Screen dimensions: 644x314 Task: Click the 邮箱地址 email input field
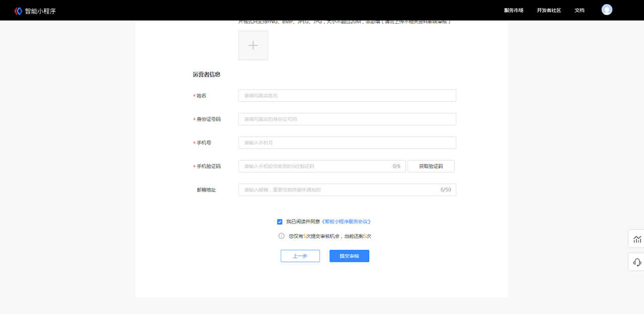click(x=347, y=189)
